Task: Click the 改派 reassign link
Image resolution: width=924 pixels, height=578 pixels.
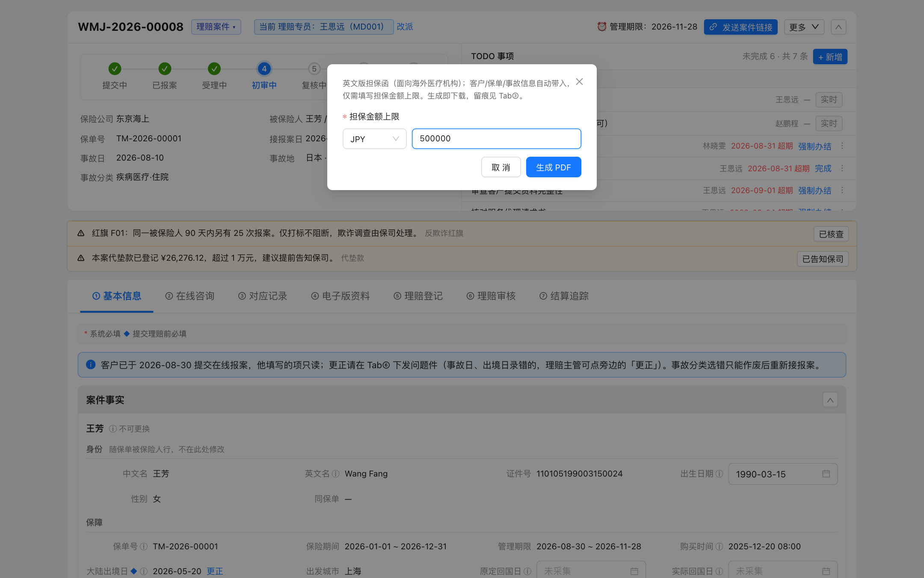Action: [405, 27]
